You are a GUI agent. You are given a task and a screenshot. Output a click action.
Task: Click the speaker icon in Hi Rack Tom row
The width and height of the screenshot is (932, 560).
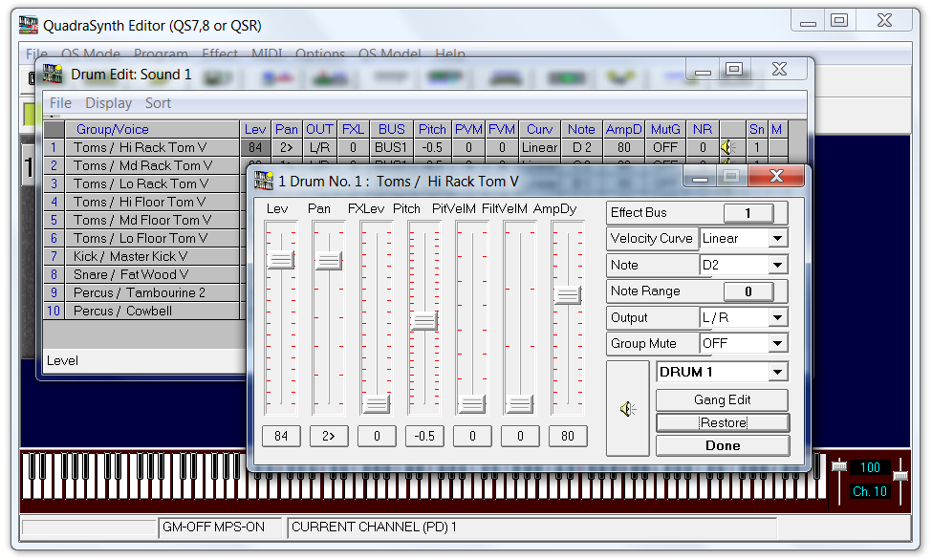point(727,147)
